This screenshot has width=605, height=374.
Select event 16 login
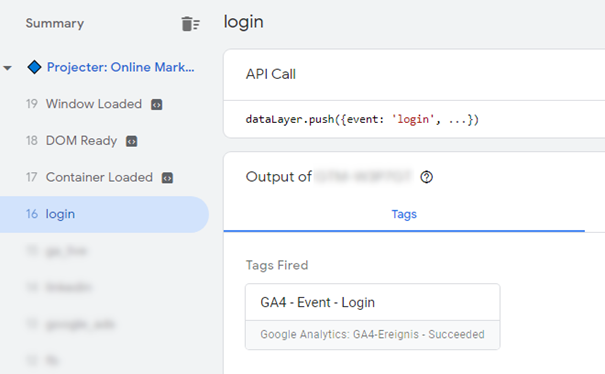[104, 214]
